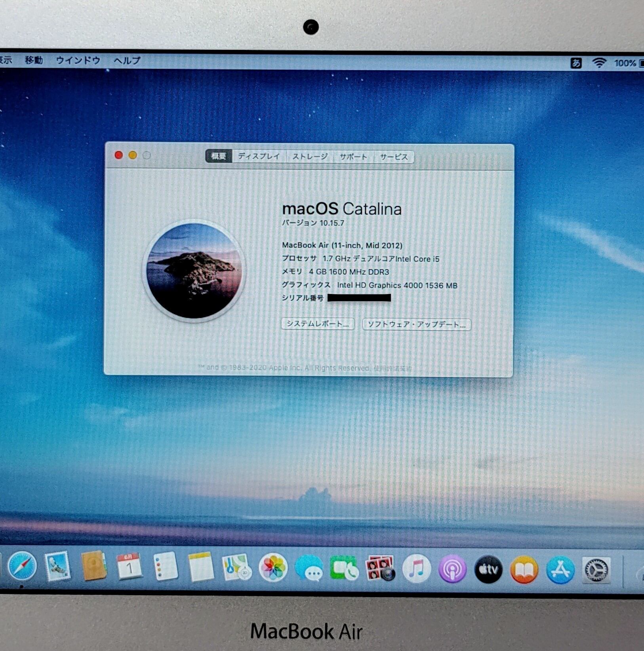
Task: Switch to the ストレージ tab
Action: click(x=310, y=157)
